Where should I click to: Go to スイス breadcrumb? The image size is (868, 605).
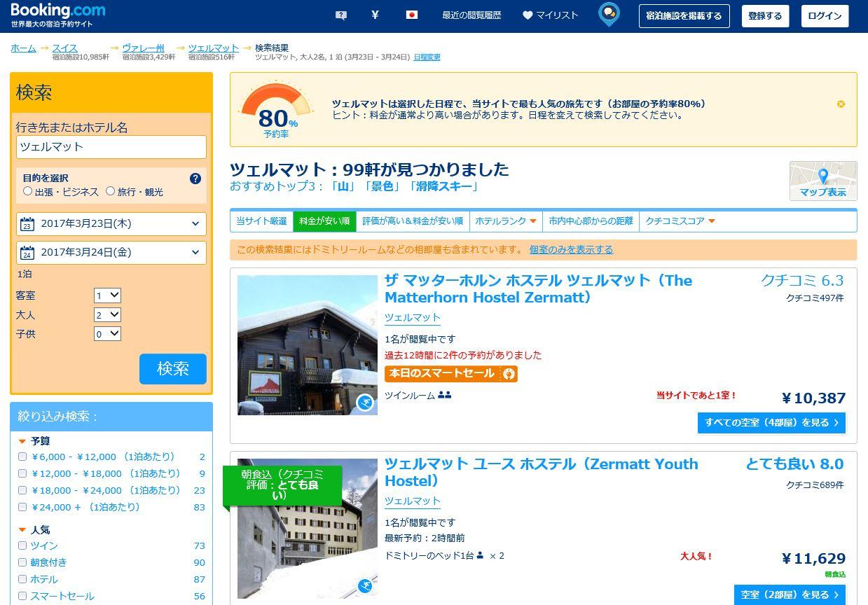point(65,48)
